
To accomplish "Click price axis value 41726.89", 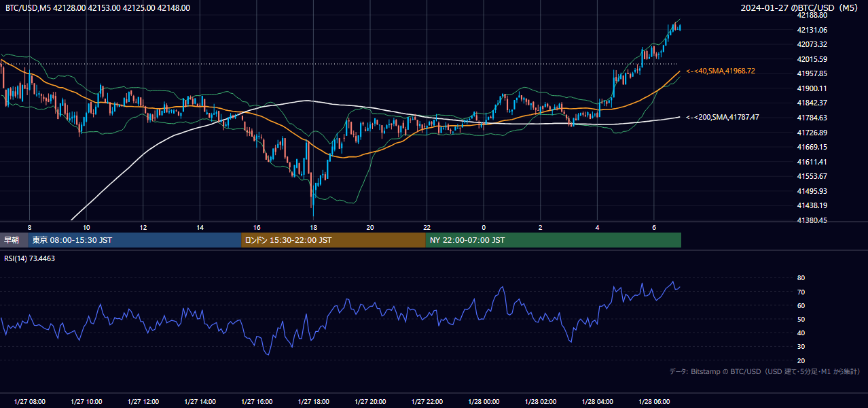I will (812, 133).
